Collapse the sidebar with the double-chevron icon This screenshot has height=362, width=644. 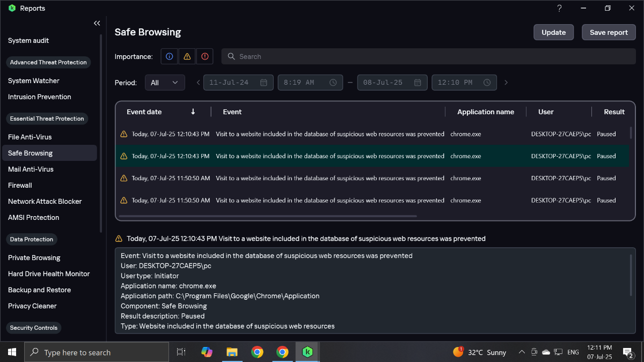coord(97,23)
